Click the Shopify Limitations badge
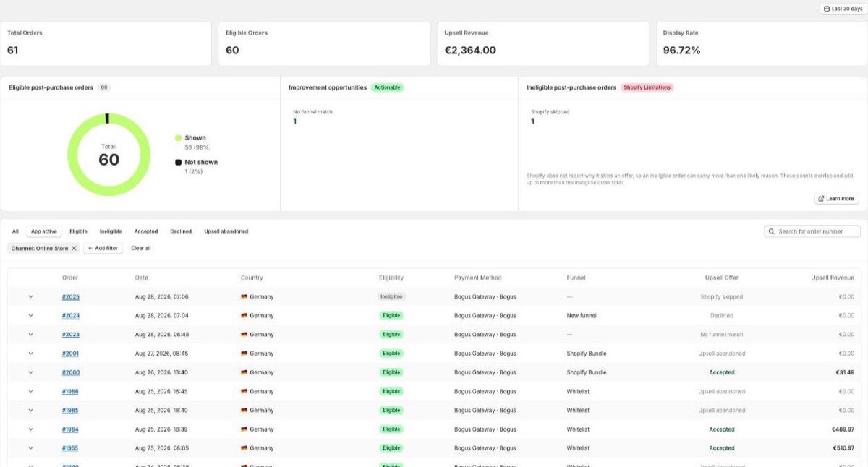Screen dimensions: 868x467 tap(647, 87)
